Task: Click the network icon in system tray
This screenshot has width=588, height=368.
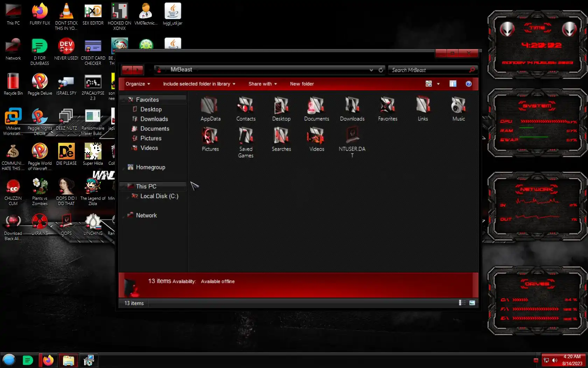Action: click(546, 360)
